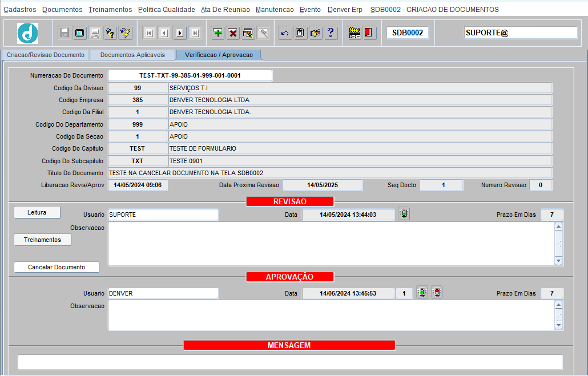Open the Documentos menu
Image resolution: width=588 pixels, height=376 pixels.
(x=62, y=9)
